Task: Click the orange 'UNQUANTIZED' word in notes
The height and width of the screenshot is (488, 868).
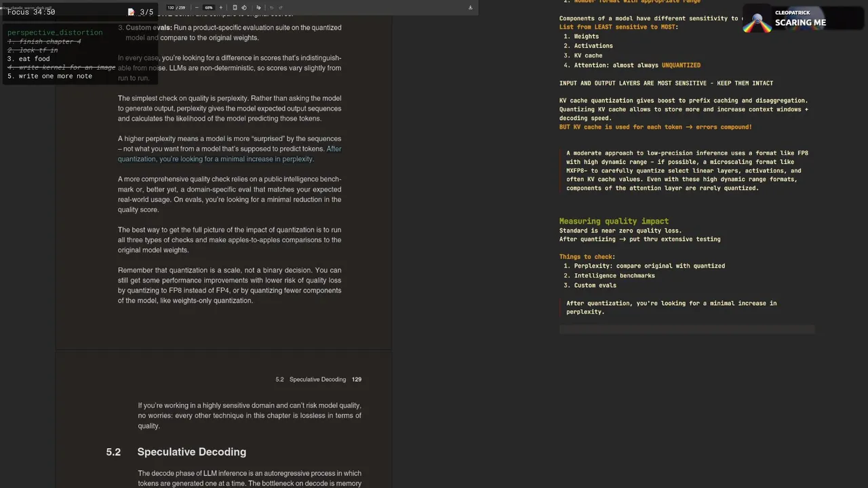Action: [681, 65]
